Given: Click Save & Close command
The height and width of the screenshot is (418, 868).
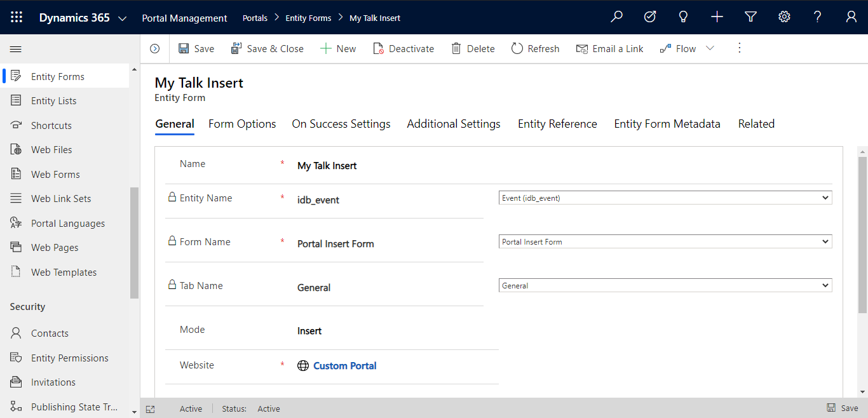Looking at the screenshot, I should pos(267,49).
